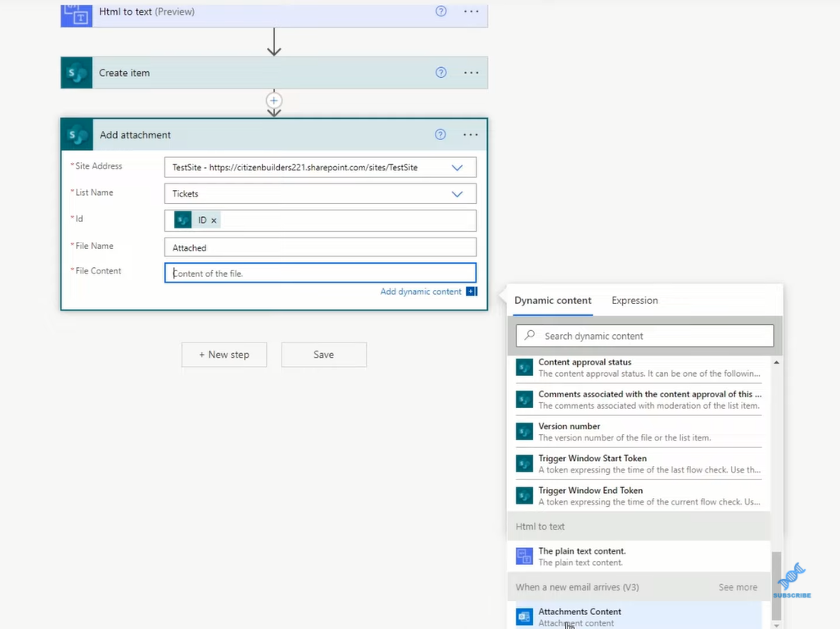Click the dynamic content scrollbar thumb
This screenshot has height=629, width=840.
click(776, 586)
